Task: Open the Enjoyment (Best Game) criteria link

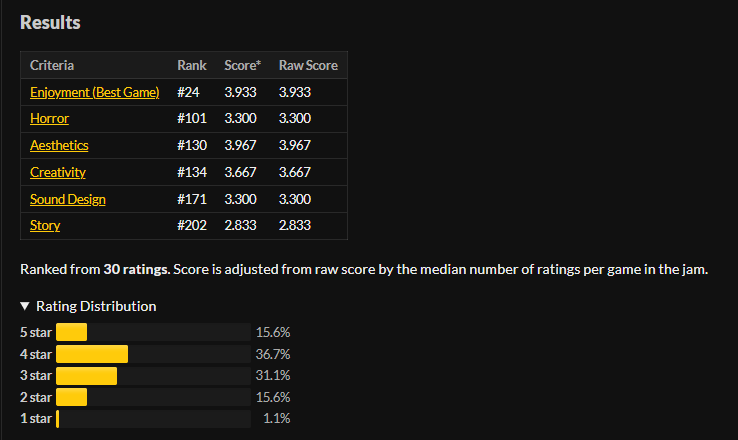Action: point(95,92)
